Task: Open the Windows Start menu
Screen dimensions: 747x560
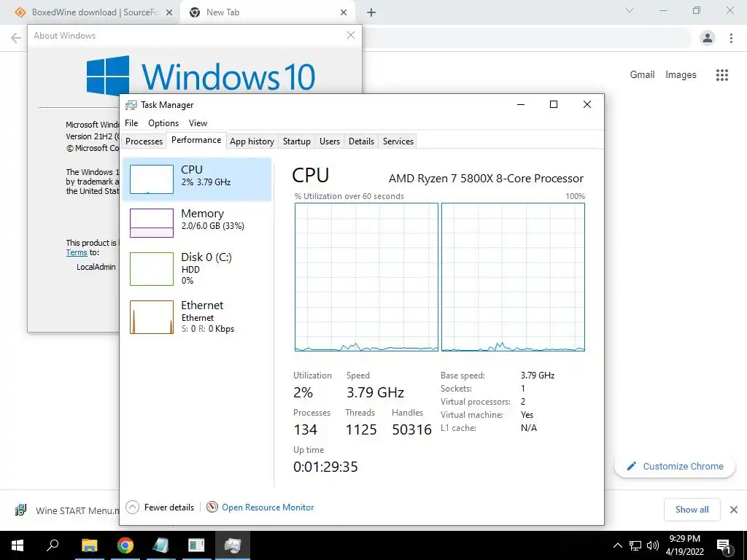Action: click(18, 545)
